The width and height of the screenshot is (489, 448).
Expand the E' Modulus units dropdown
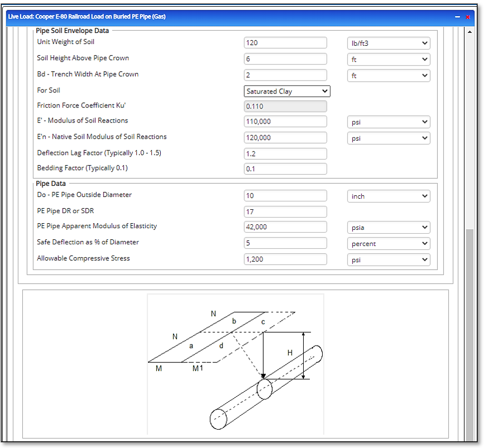tap(388, 121)
